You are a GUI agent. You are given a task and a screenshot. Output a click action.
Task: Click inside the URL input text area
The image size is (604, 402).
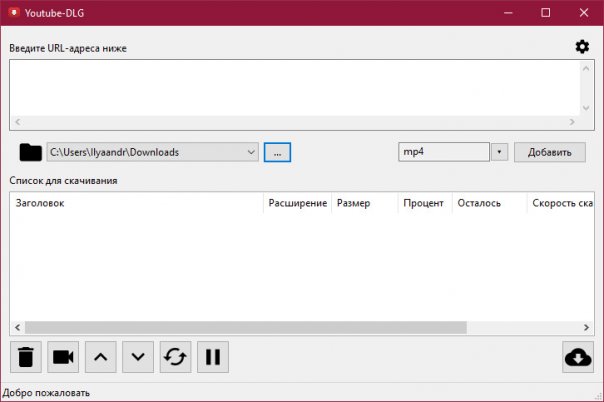click(x=295, y=88)
